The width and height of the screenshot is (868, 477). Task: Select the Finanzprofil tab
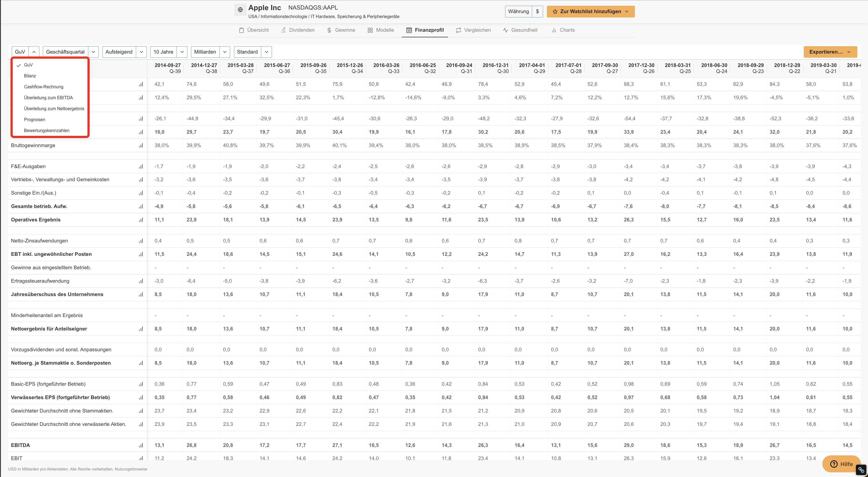tap(425, 30)
